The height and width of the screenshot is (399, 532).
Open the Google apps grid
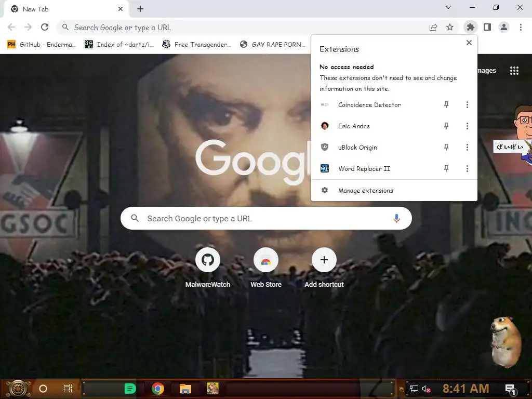coord(514,71)
